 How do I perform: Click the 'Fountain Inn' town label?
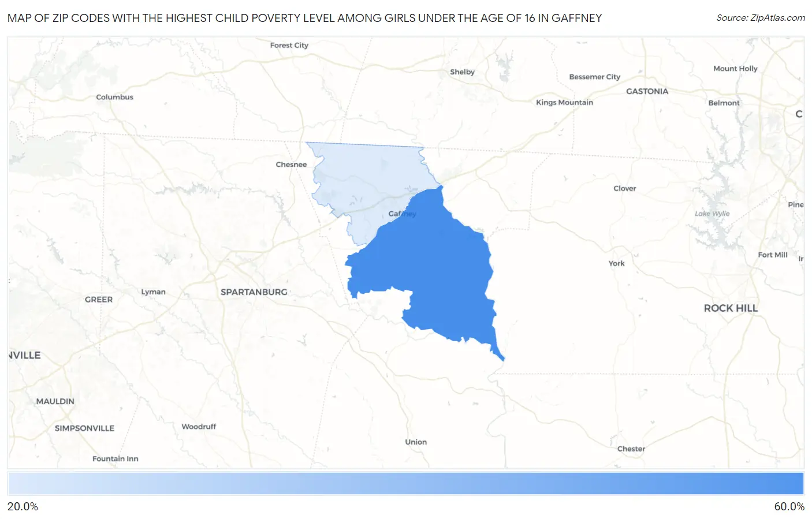point(116,459)
